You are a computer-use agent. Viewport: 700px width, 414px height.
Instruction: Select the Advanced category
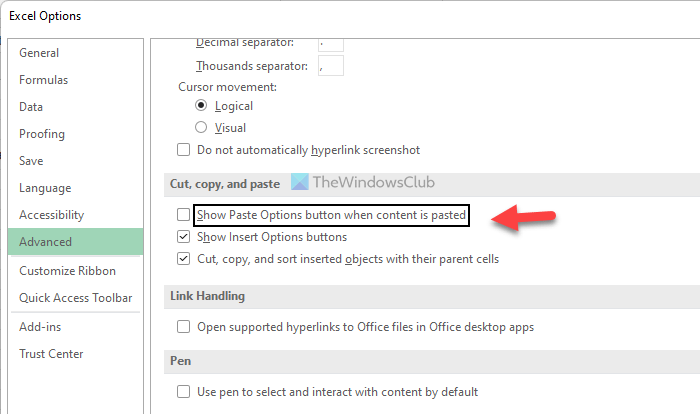pyautogui.click(x=45, y=242)
